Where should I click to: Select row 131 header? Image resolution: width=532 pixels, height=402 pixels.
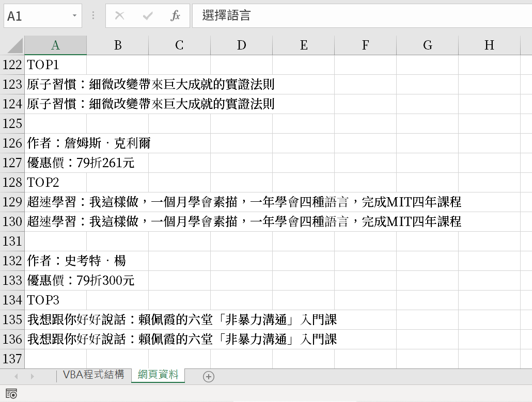[x=12, y=242]
